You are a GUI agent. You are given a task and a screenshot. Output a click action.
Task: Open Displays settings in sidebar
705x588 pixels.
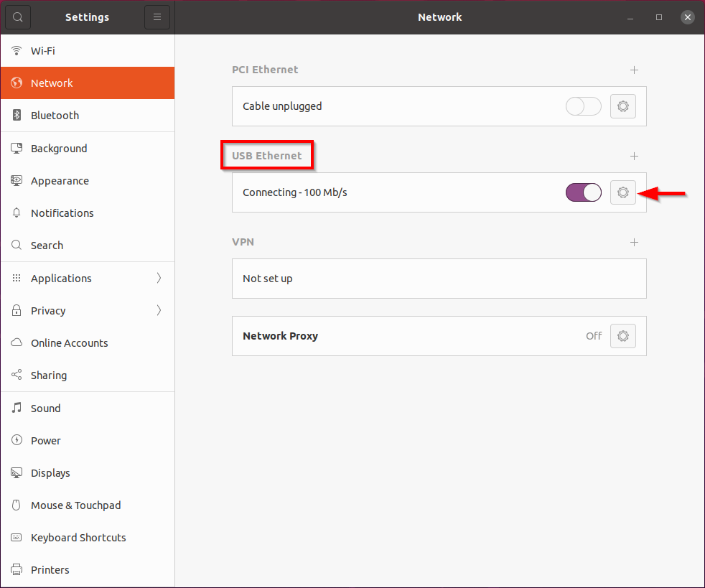[x=50, y=473]
